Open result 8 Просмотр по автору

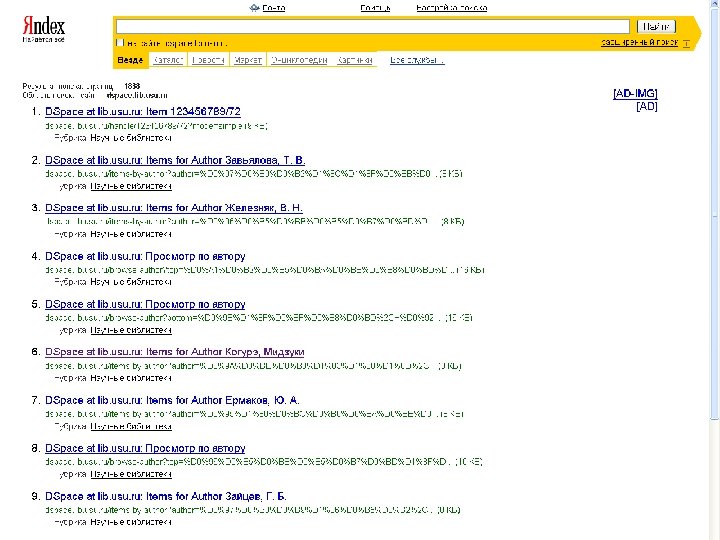145,448
